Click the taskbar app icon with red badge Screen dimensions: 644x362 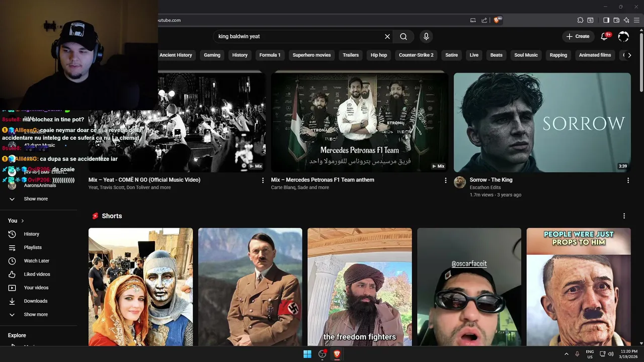click(x=323, y=354)
